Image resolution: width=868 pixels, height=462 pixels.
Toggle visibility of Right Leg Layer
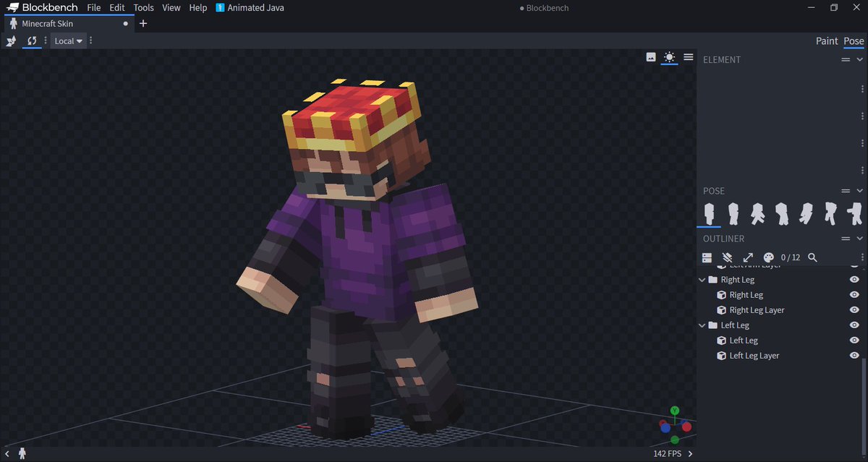coord(854,310)
